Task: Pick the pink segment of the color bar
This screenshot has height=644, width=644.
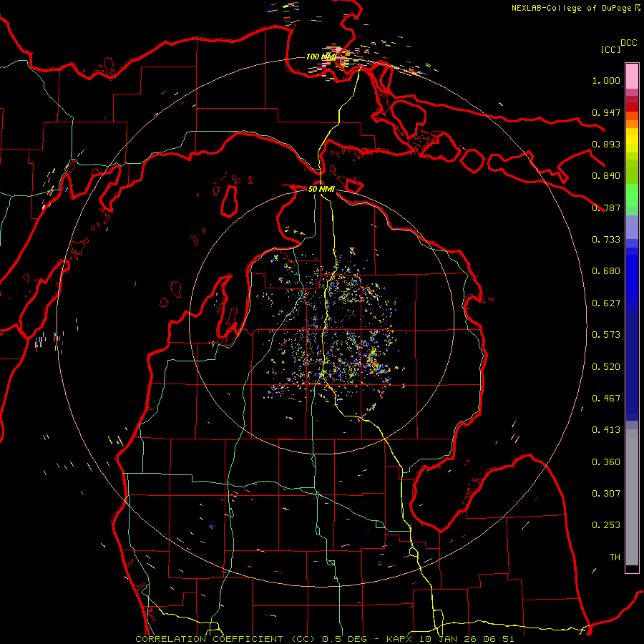Action: tap(632, 76)
